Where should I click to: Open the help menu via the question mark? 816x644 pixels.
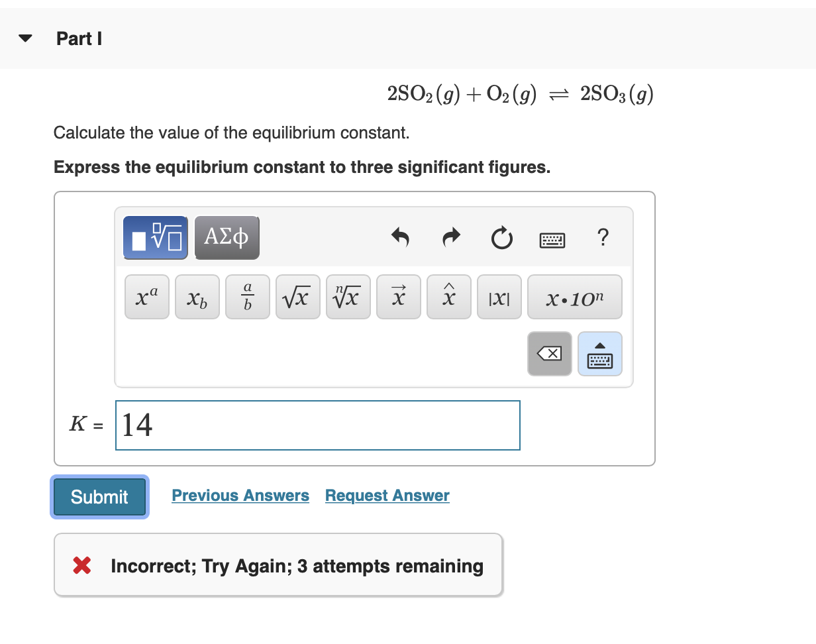(x=603, y=239)
